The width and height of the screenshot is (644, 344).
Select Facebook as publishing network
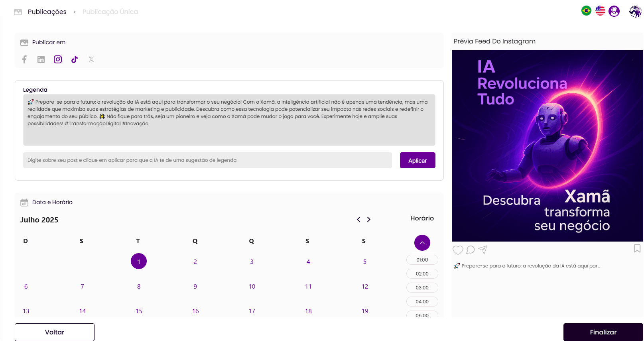tap(24, 59)
